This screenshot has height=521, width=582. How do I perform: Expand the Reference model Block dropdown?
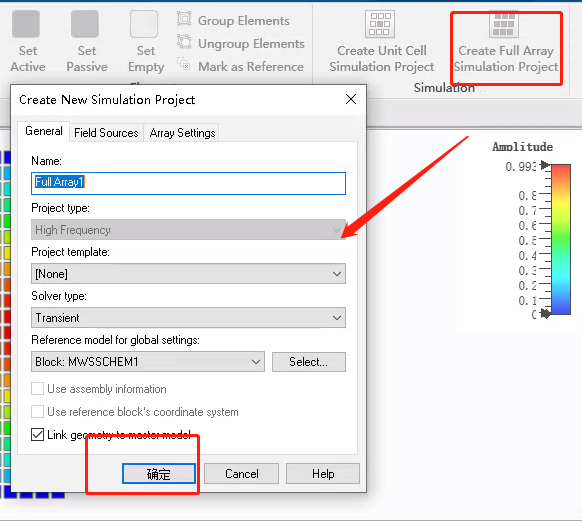148,362
